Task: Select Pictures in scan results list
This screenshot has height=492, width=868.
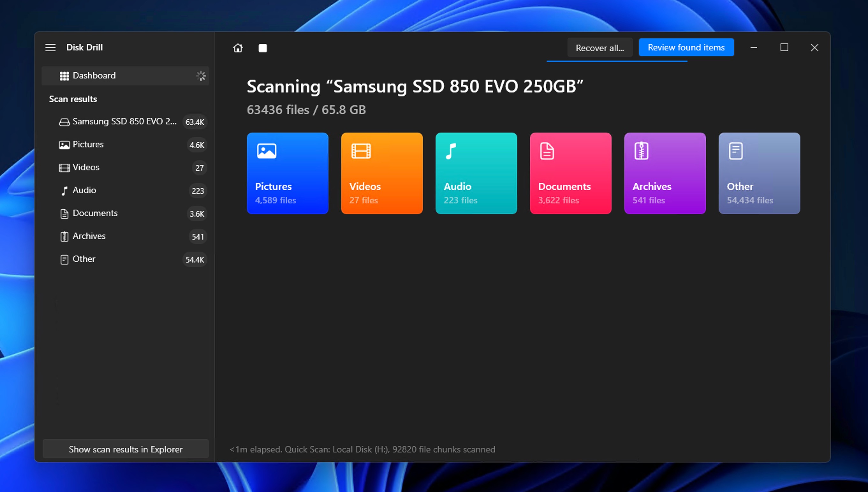Action: pos(125,145)
